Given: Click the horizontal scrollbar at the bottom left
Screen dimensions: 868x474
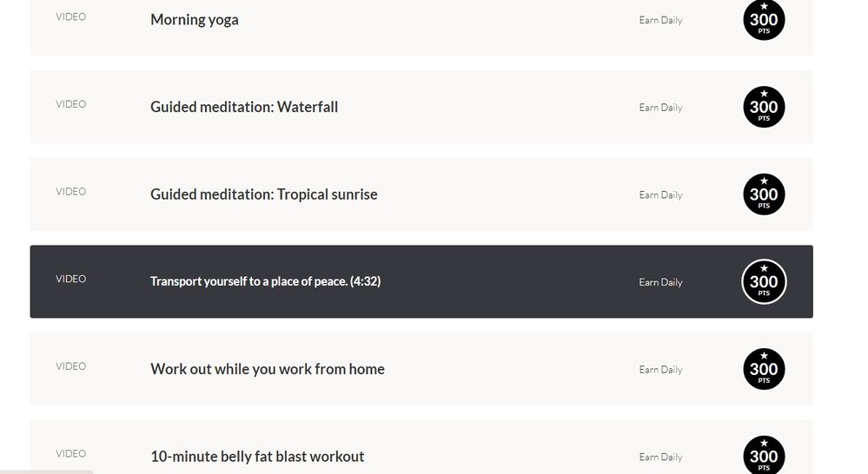Looking at the screenshot, I should (x=46, y=471).
